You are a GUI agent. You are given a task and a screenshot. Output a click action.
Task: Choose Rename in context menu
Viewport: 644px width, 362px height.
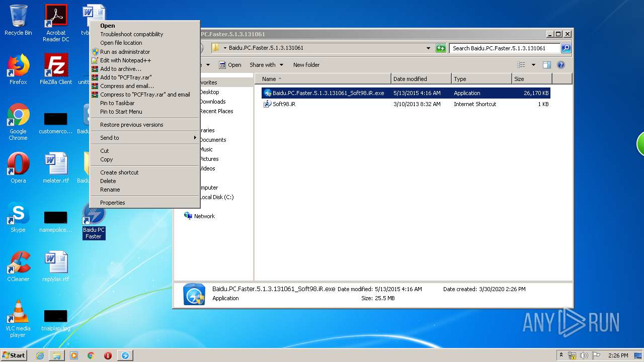pos(145,190)
